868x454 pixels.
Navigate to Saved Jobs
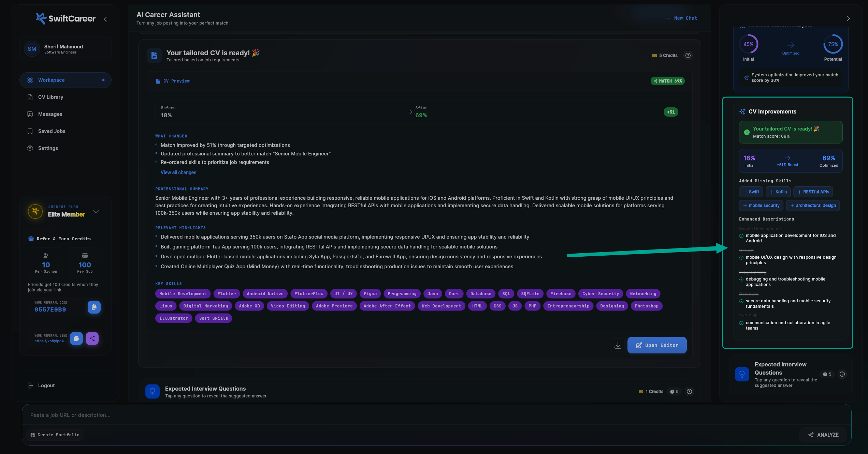point(51,131)
